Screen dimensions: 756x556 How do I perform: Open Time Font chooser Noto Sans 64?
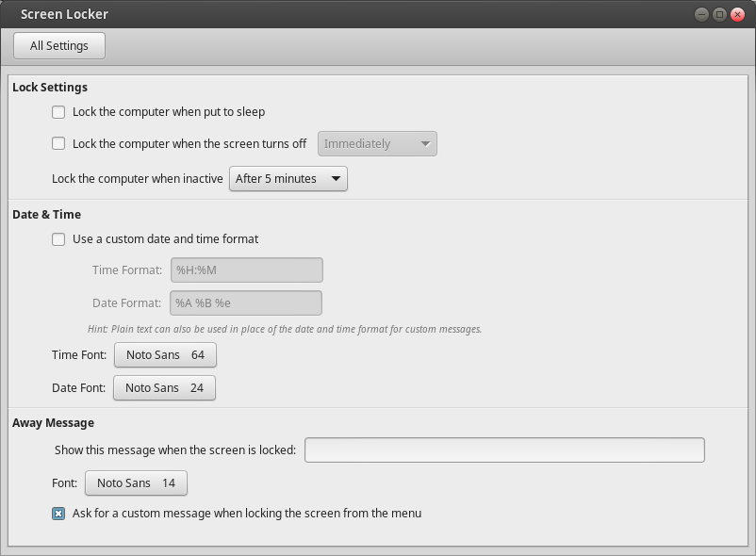[x=165, y=355]
